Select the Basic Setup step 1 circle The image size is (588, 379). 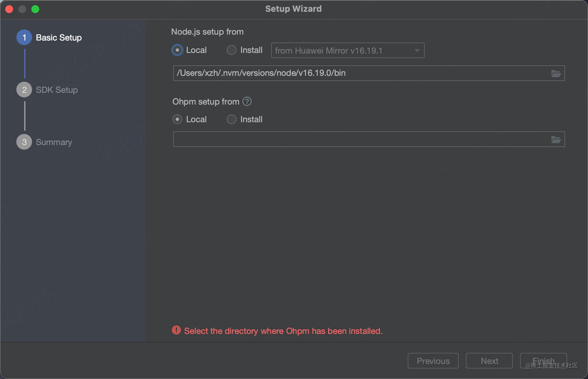click(x=24, y=37)
